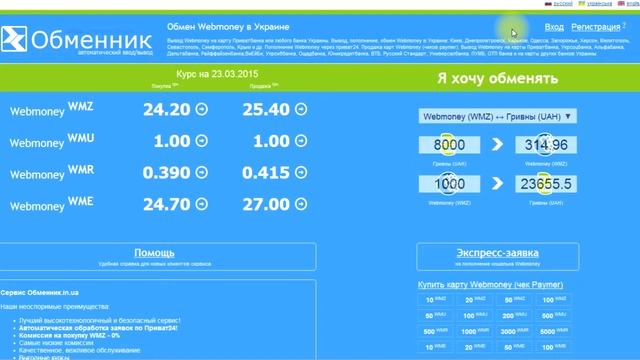This screenshot has width=640, height=360.
Task: Switch language via the русский link
Action: 563,3
